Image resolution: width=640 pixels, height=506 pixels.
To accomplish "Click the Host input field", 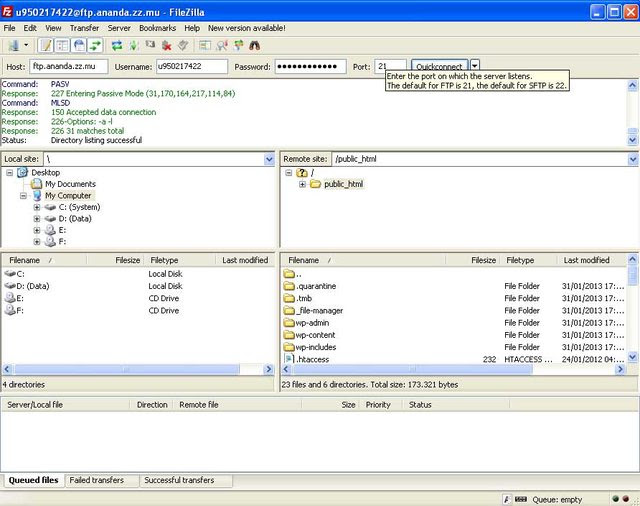I will pos(69,66).
